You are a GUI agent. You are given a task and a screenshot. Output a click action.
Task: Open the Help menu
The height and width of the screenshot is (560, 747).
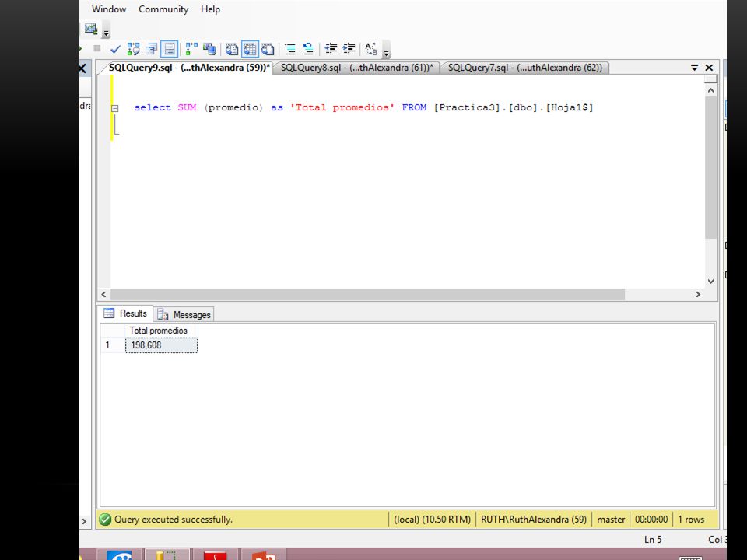click(210, 9)
